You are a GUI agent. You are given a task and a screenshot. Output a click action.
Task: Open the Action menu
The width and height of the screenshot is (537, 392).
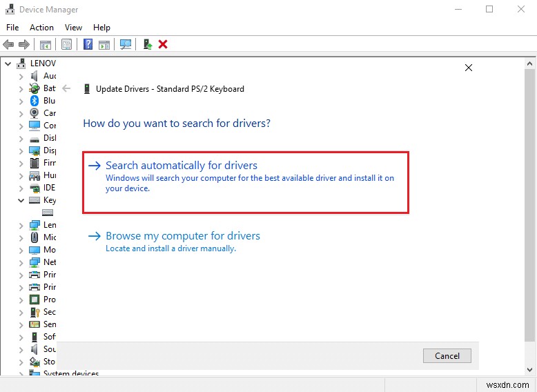[x=41, y=28]
